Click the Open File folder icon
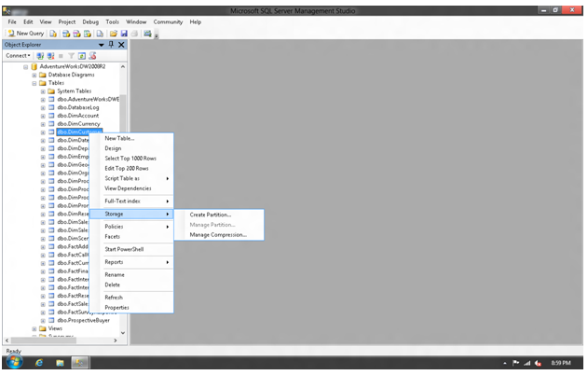The height and width of the screenshot is (375, 588). coord(114,34)
